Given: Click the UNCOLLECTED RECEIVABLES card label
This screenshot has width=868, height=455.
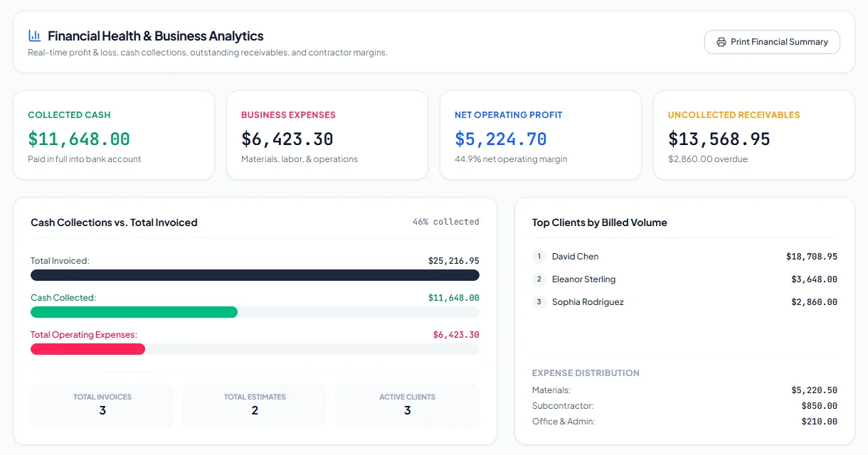Looking at the screenshot, I should 734,114.
